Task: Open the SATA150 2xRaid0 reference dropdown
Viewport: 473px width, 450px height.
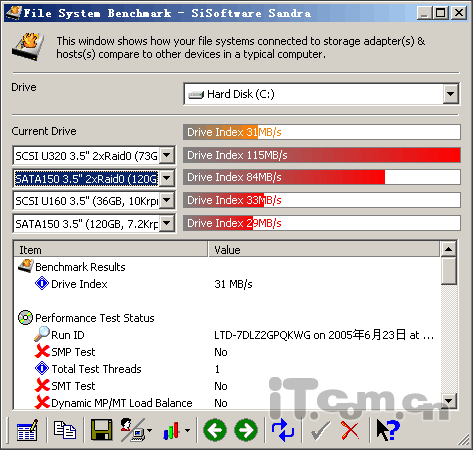Action: pyautogui.click(x=166, y=178)
